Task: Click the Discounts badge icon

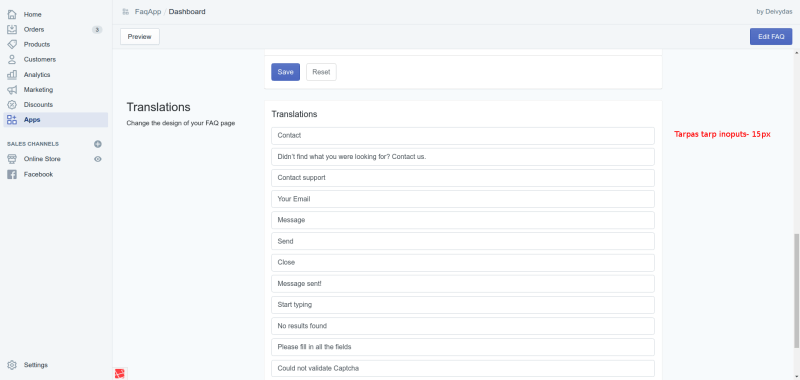Action: pos(12,105)
